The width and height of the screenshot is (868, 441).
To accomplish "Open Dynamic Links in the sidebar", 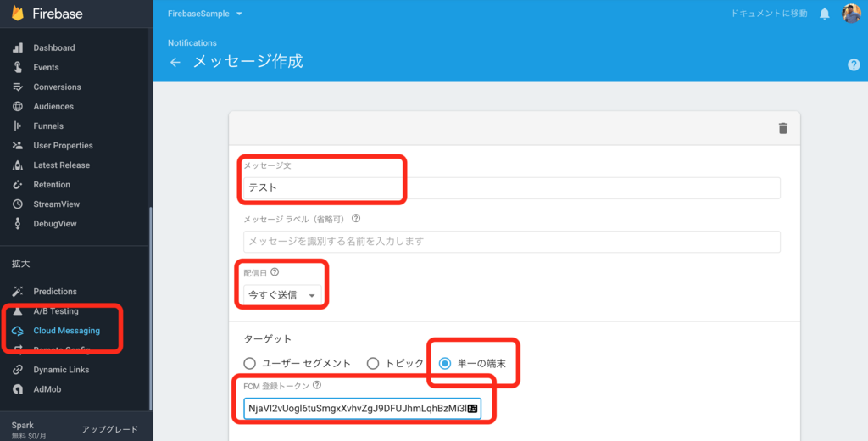I will (61, 370).
